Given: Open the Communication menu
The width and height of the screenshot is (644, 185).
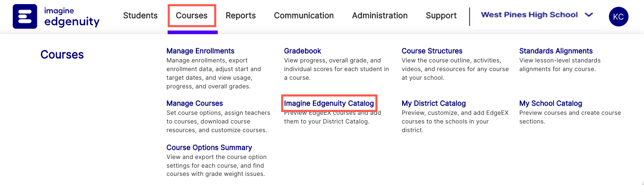Looking at the screenshot, I should [x=304, y=15].
